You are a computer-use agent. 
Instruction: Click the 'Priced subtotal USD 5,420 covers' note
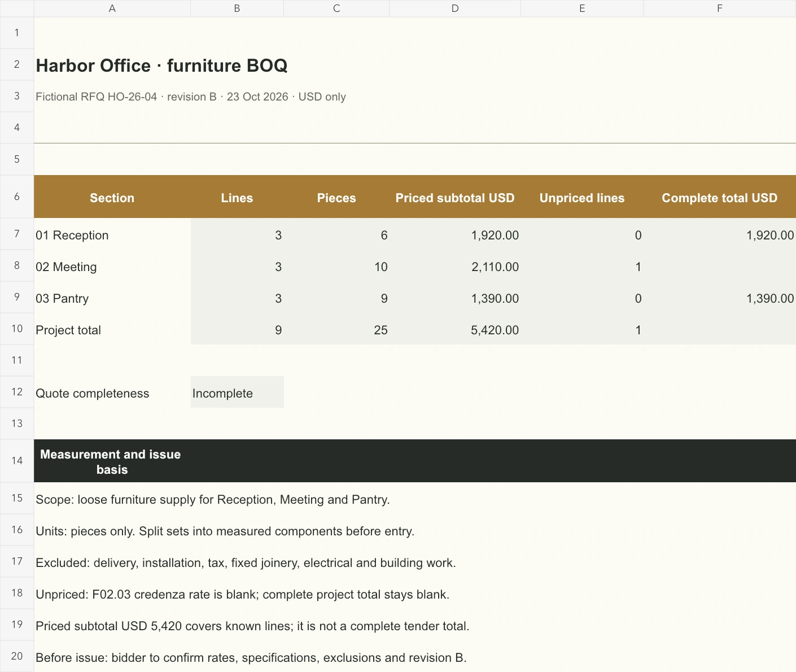(x=252, y=626)
